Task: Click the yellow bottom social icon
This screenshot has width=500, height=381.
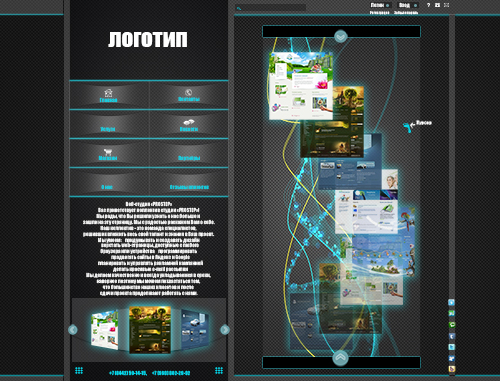Action: [x=452, y=369]
